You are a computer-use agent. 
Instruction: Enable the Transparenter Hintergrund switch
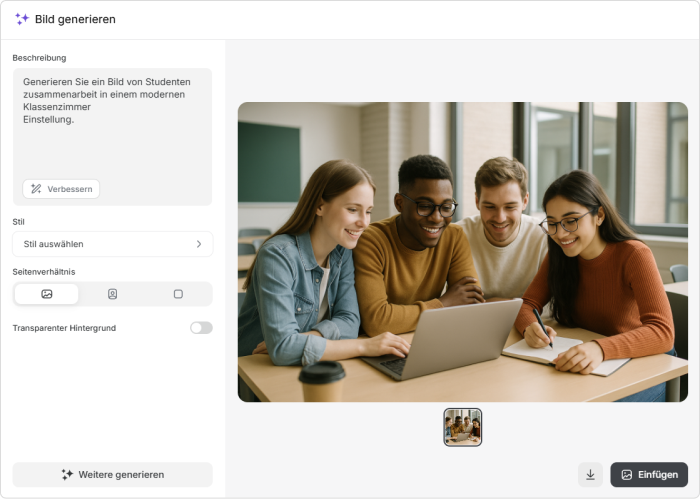click(201, 327)
